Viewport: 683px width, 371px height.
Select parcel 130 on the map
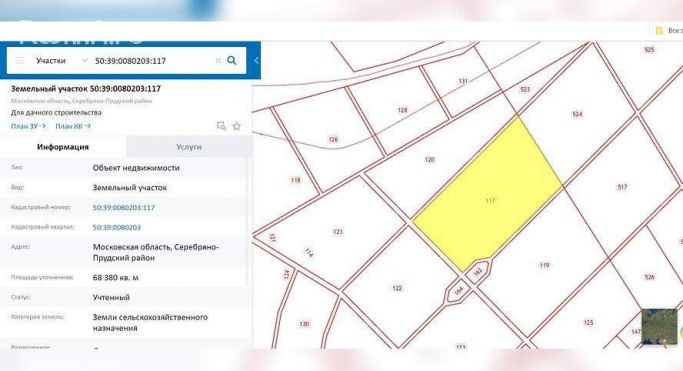[x=304, y=324]
